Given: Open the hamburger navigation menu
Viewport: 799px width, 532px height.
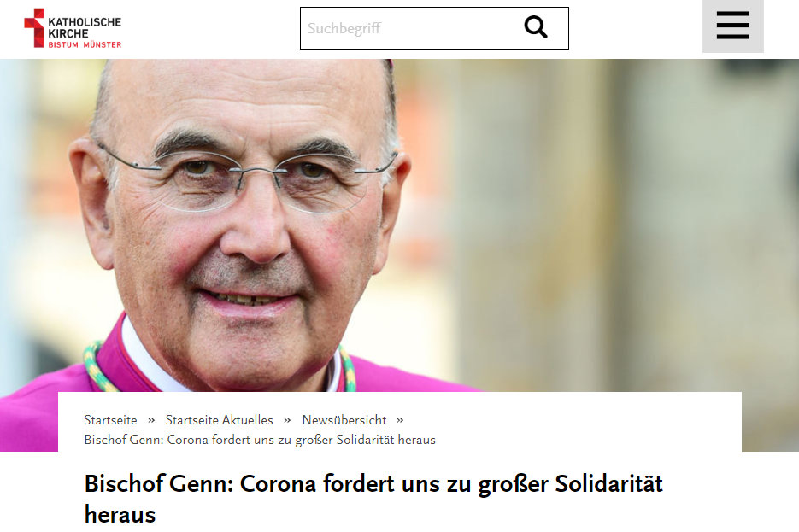Looking at the screenshot, I should (732, 26).
